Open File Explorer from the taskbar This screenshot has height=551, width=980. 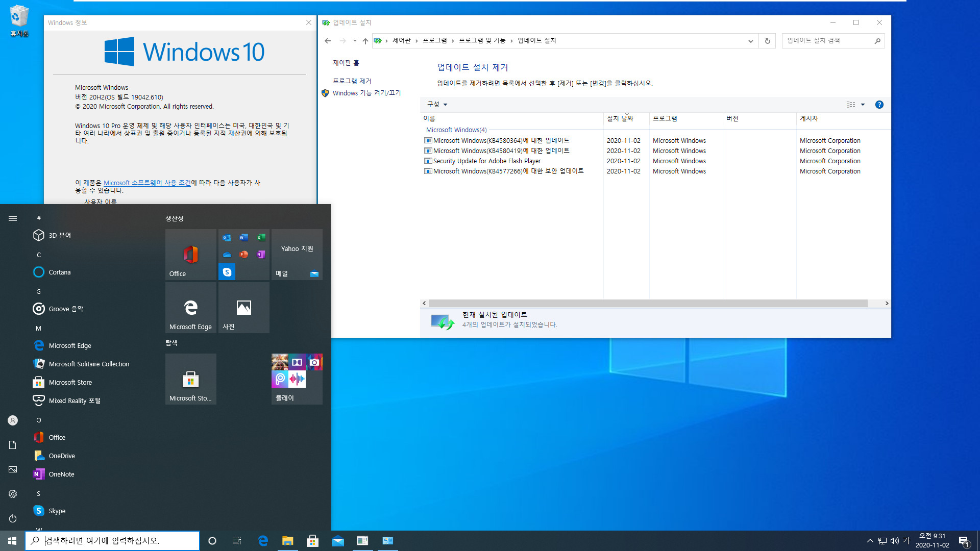[x=288, y=541]
